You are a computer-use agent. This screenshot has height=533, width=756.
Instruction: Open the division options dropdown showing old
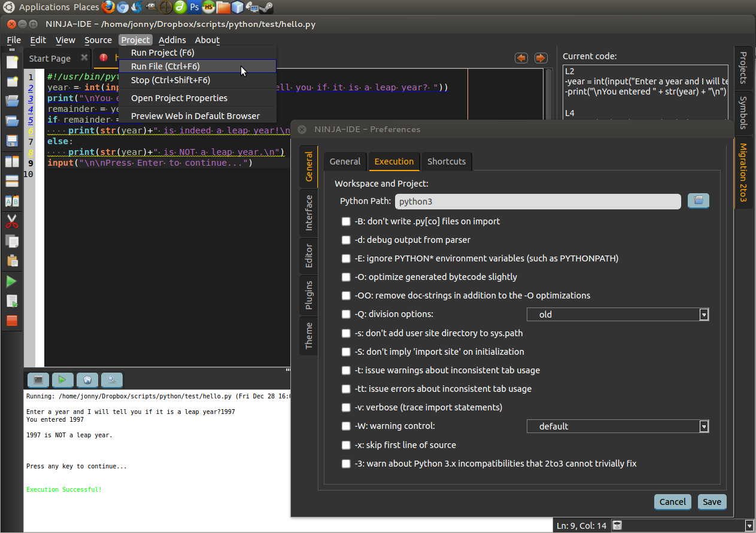(618, 314)
